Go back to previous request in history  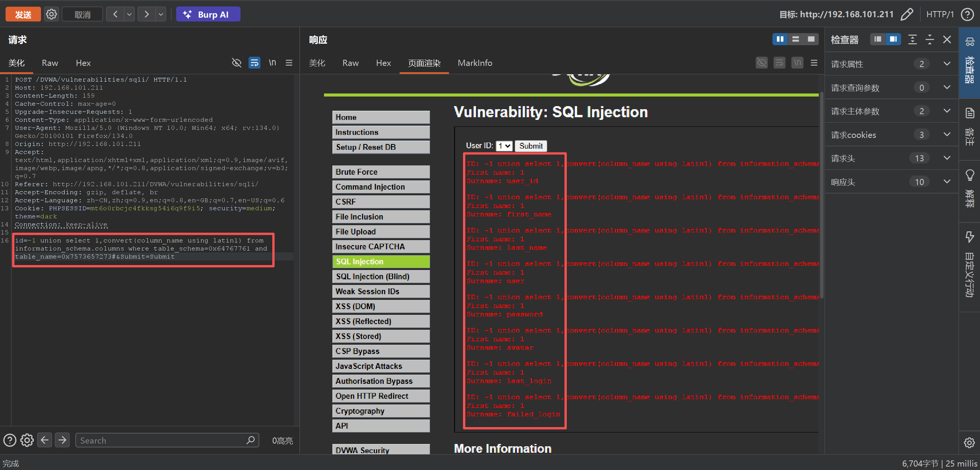(115, 15)
